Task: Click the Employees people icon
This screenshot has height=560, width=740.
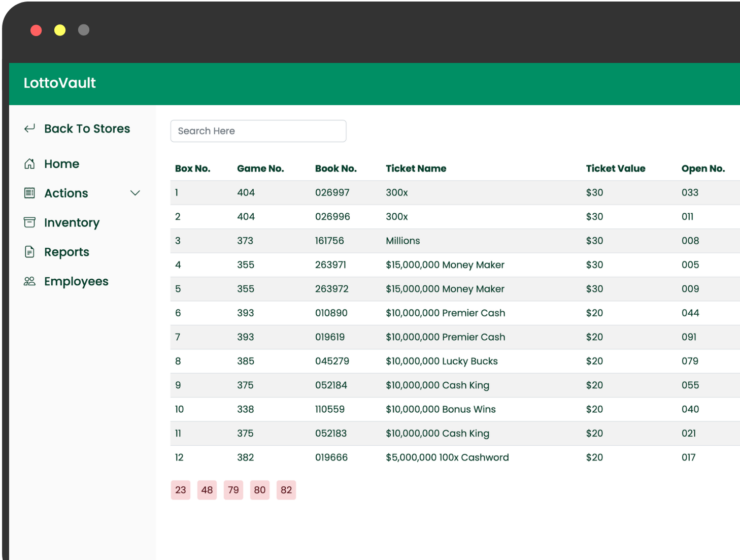Action: (x=29, y=281)
